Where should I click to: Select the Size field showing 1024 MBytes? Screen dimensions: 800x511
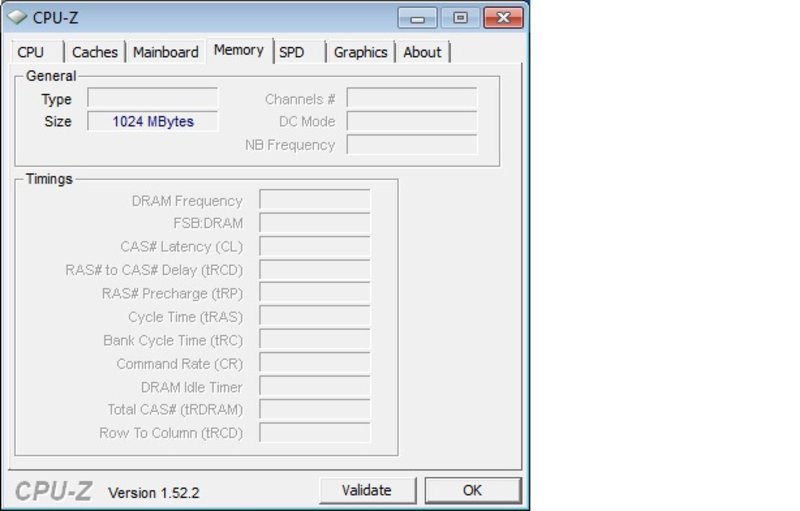click(x=153, y=121)
